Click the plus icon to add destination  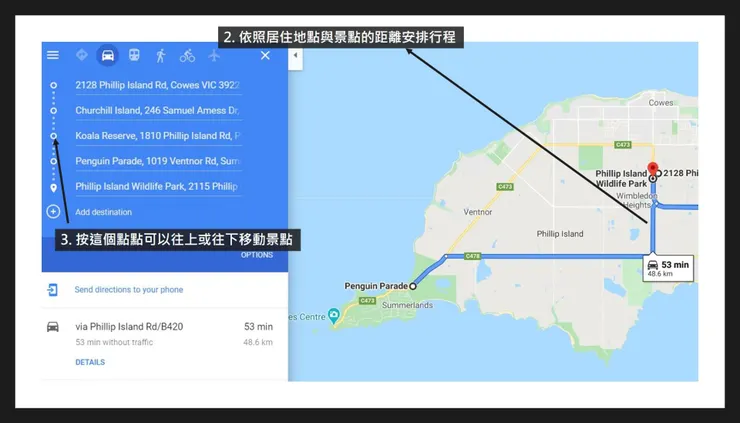pos(53,212)
